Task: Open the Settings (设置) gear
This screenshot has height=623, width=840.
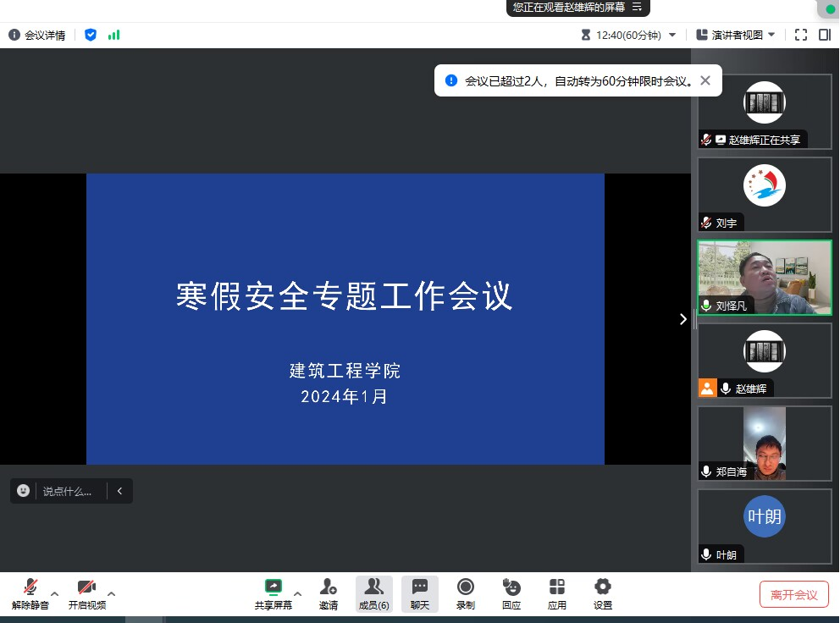Action: tap(602, 593)
